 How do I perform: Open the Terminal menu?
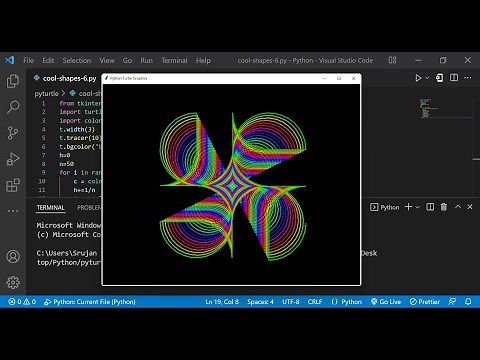174,60
